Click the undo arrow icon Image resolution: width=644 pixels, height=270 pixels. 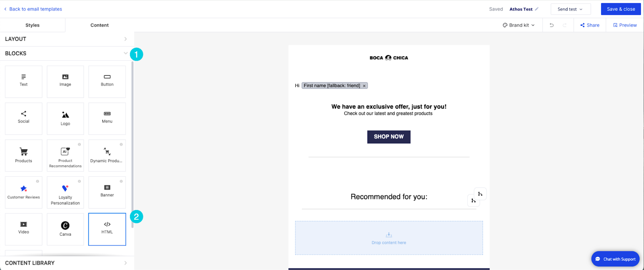click(x=552, y=25)
